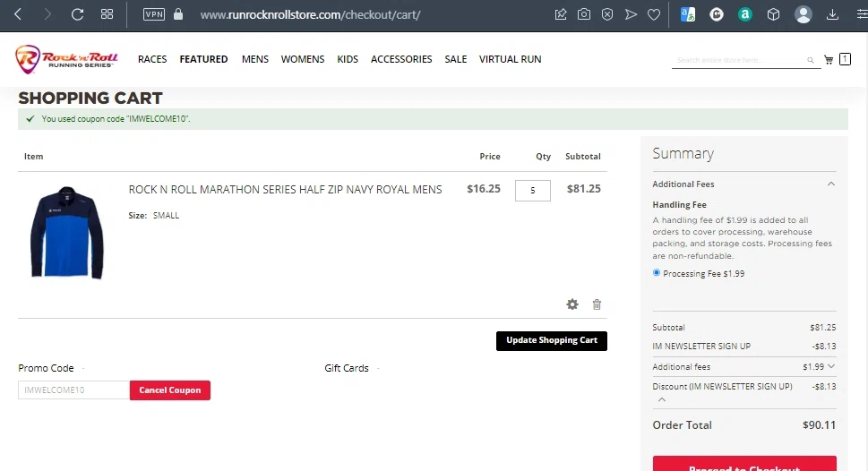The image size is (868, 471).
Task: Click the Order Total $90.11 amount
Action: point(820,425)
